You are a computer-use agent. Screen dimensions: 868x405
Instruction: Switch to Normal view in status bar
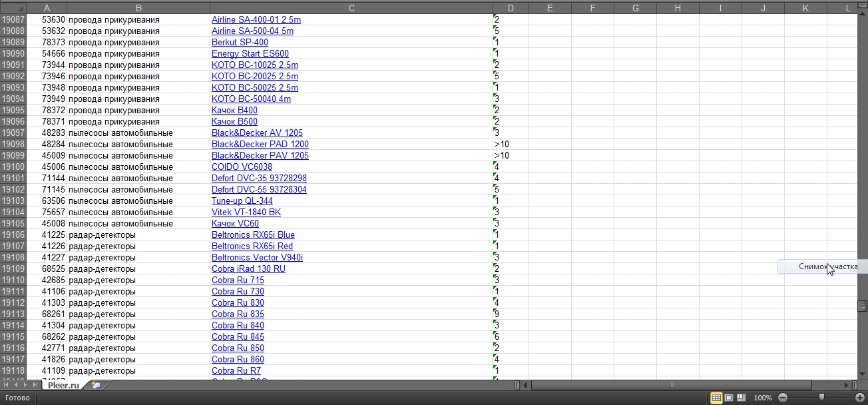tap(716, 398)
